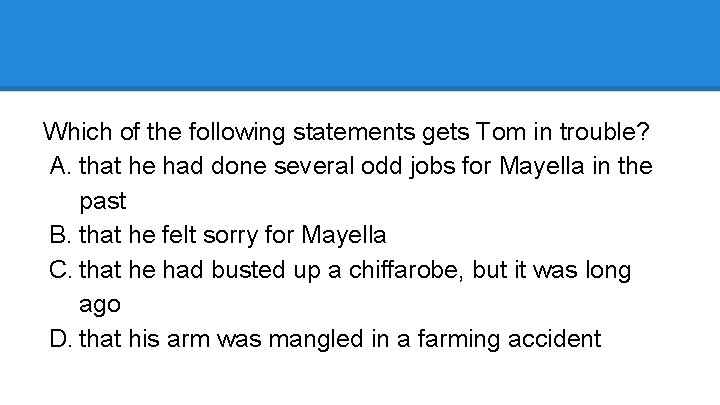Click the blue header banner
This screenshot has height=405, width=720.
tap(360, 43)
